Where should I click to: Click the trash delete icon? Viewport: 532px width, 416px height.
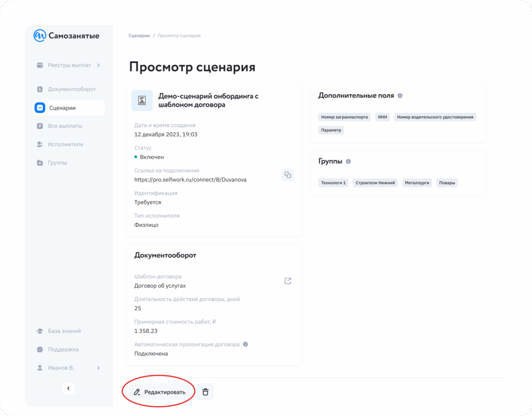(205, 392)
